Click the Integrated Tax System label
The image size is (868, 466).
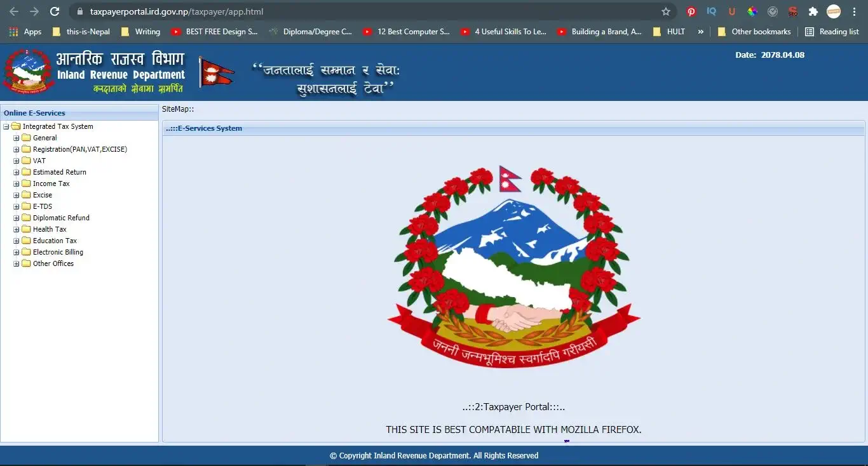58,126
